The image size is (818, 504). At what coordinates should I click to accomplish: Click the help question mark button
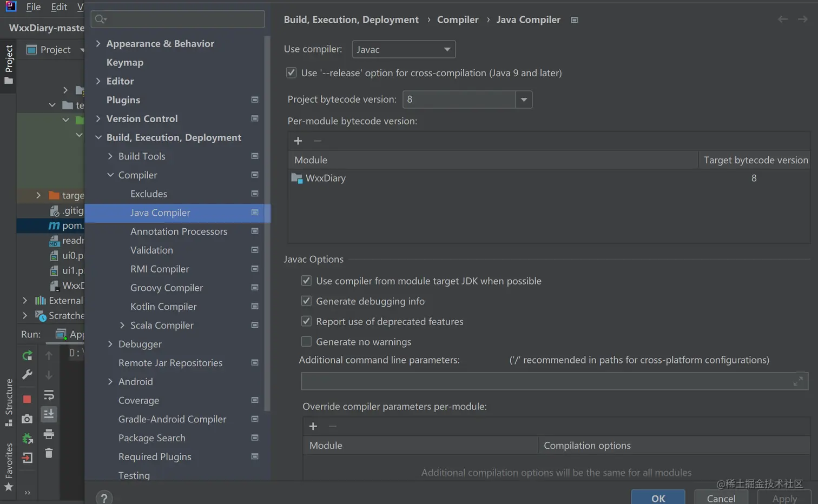(x=104, y=498)
